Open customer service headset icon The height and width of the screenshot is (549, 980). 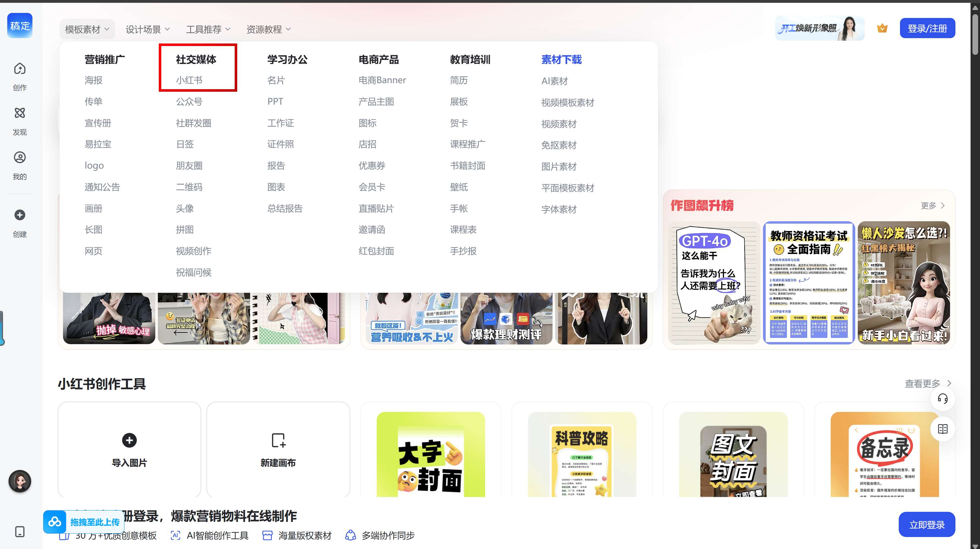(x=942, y=399)
